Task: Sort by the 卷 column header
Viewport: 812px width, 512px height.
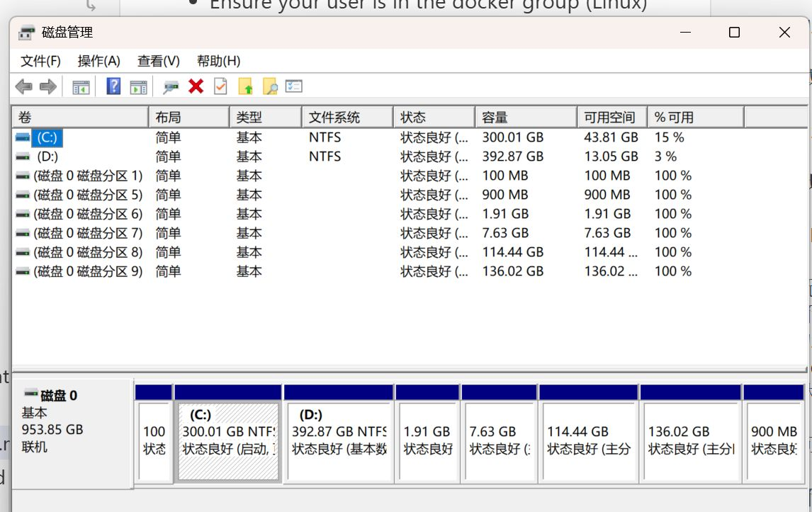Action: click(80, 118)
